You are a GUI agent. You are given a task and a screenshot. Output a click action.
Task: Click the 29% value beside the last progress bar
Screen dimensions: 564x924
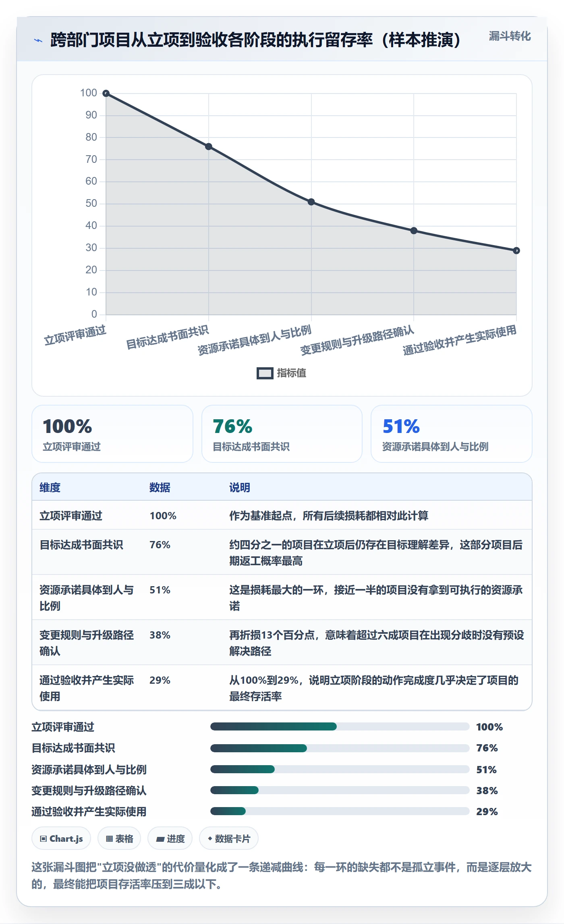[x=487, y=812]
